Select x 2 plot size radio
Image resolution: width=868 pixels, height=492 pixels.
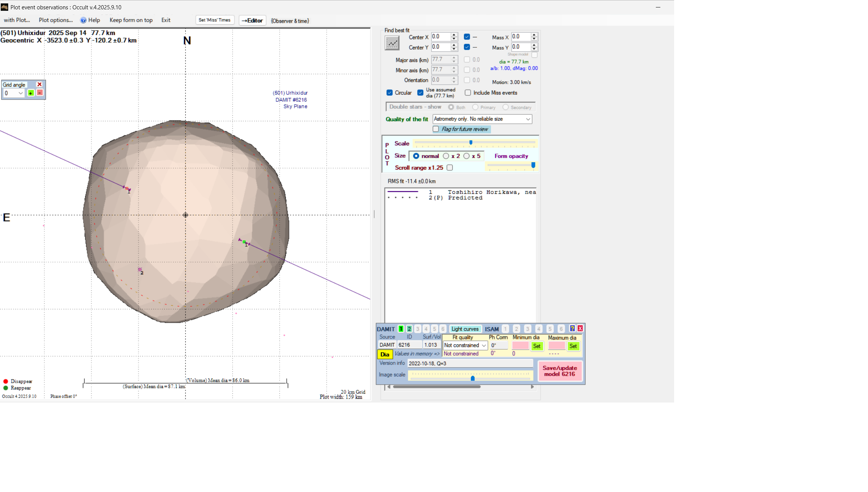(x=446, y=156)
